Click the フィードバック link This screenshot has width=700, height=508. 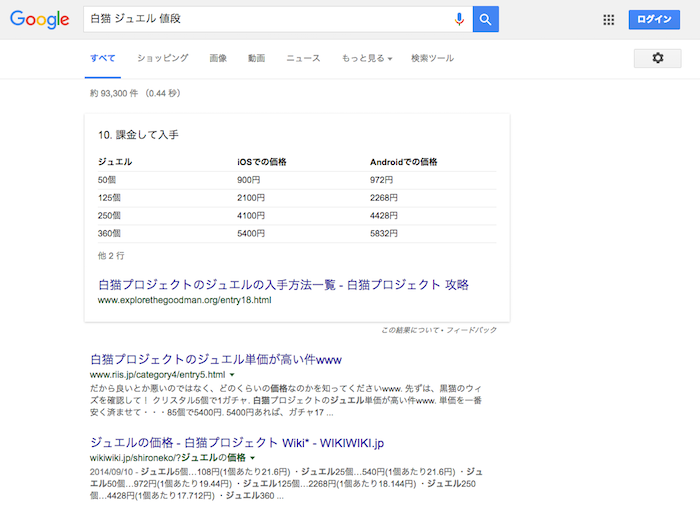click(474, 329)
